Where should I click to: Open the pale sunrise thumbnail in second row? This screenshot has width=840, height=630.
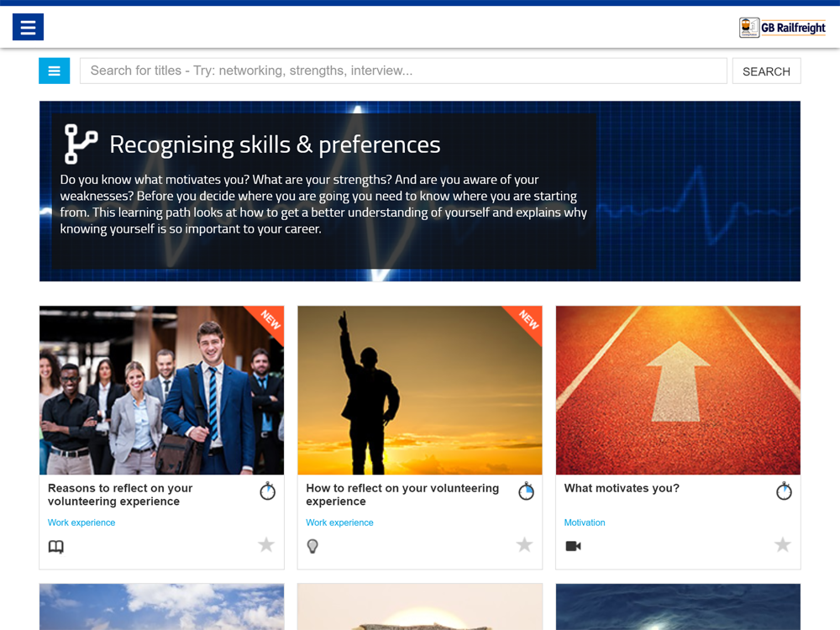tap(420, 607)
